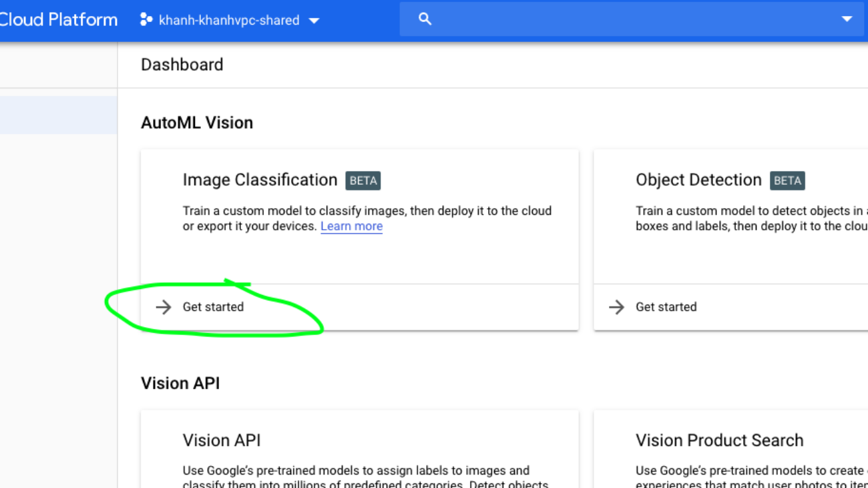Select the highlighted sidebar Dashboard item
The height and width of the screenshot is (488, 868).
point(59,115)
